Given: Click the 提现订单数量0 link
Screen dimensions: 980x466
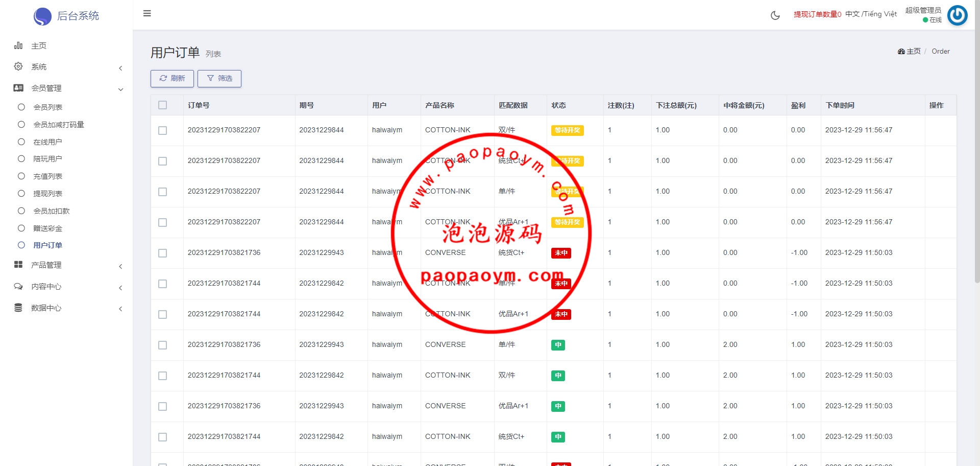Looking at the screenshot, I should coord(817,14).
